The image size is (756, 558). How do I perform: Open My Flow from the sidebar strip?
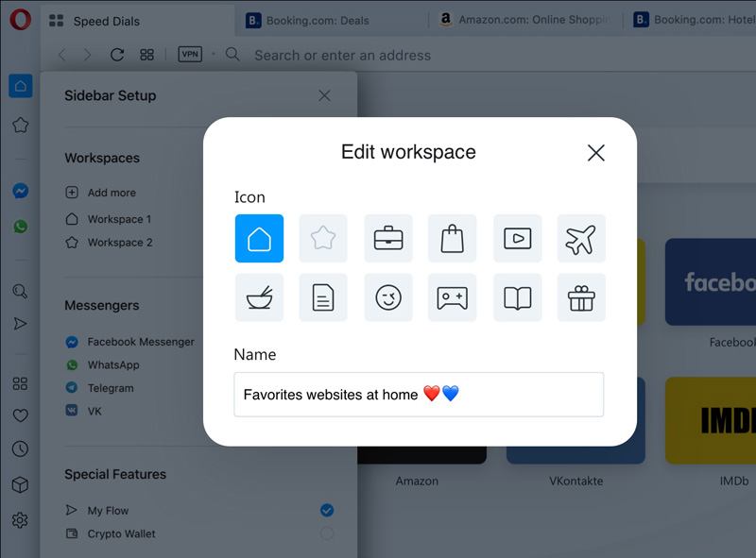(x=20, y=323)
